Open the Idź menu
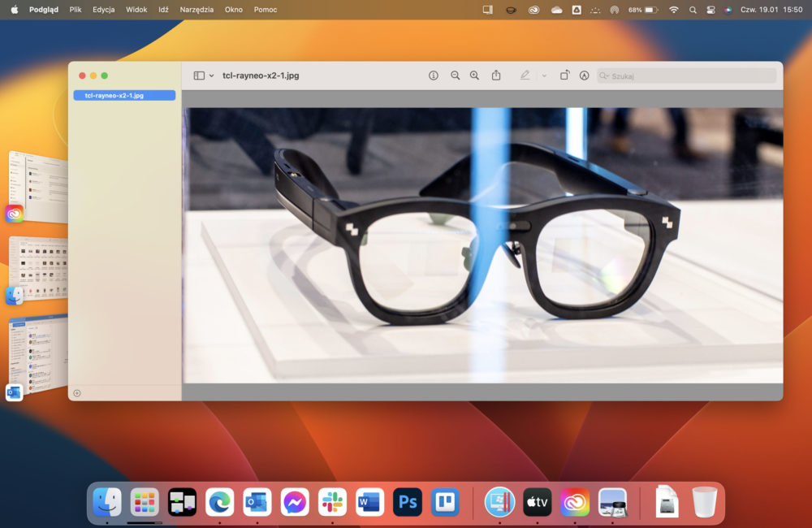This screenshot has height=528, width=812. [x=164, y=9]
